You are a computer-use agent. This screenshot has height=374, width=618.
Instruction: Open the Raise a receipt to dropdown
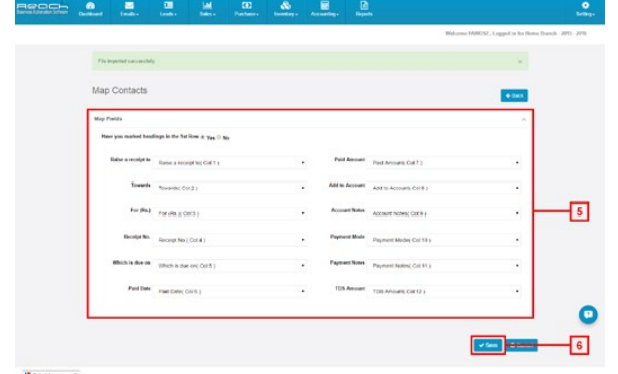click(230, 162)
